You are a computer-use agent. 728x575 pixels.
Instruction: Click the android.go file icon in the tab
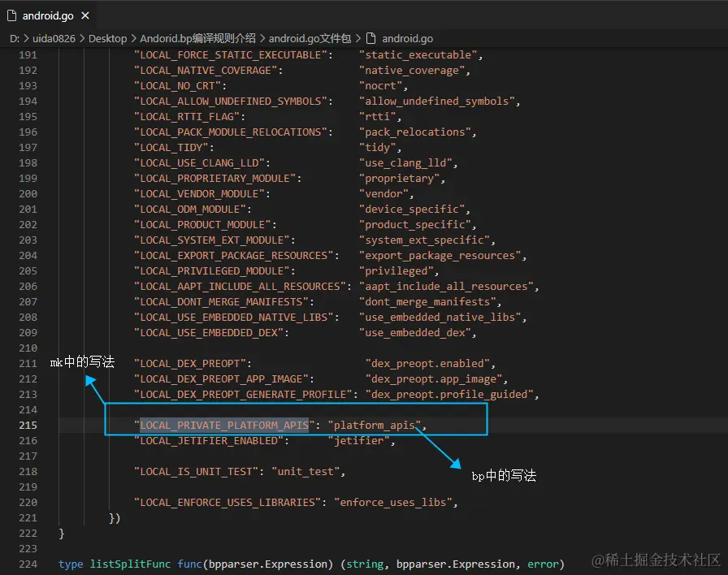(11, 15)
